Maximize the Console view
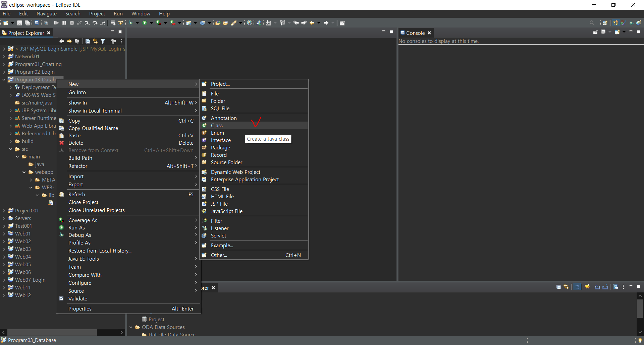The height and width of the screenshot is (345, 644). coord(639,32)
